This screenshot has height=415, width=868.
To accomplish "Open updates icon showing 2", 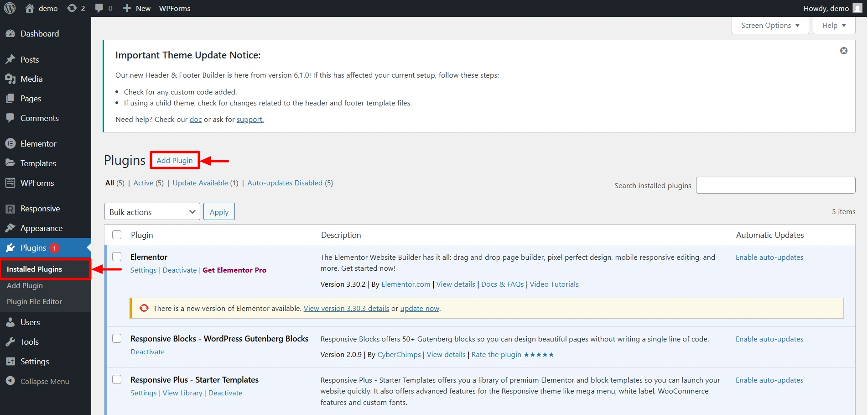I will tap(72, 8).
